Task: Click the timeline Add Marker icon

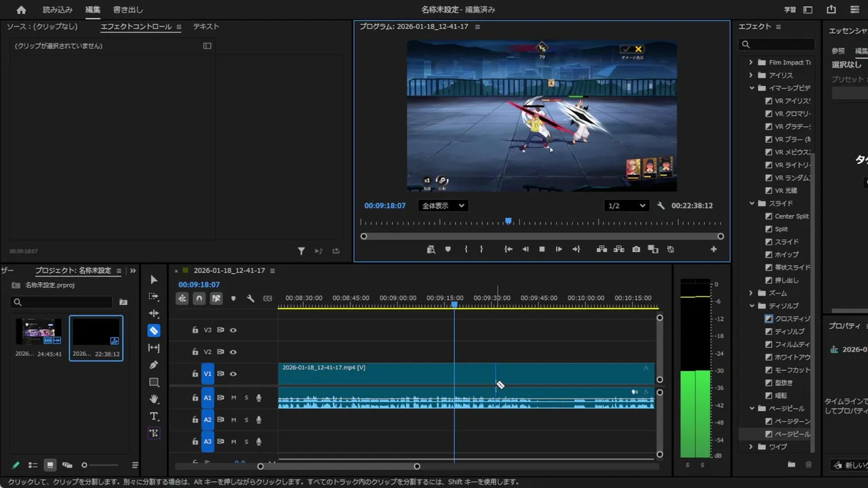Action: 233,298
